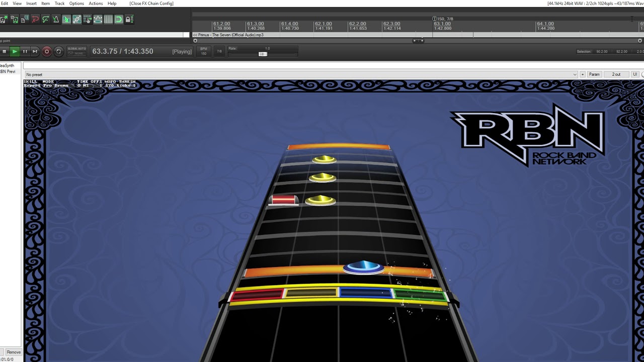The image size is (644, 362).
Task: Arm recording with the red Record button
Action: click(x=46, y=51)
